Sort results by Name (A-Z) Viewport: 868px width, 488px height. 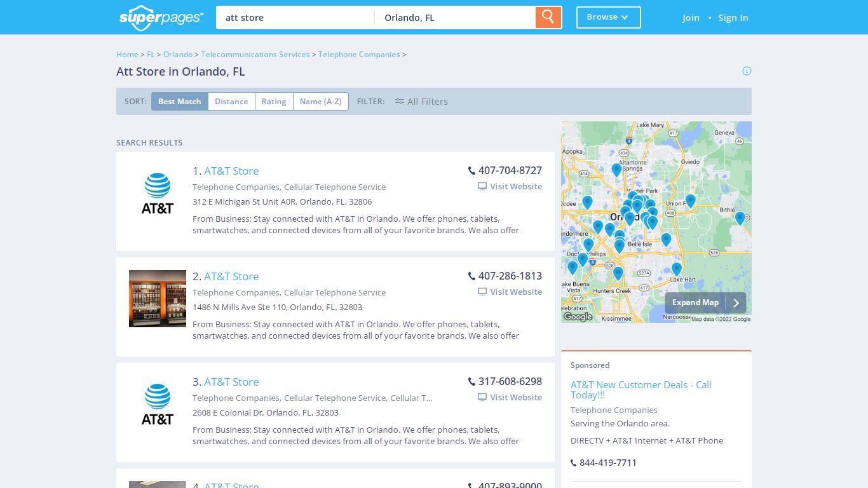click(x=321, y=102)
